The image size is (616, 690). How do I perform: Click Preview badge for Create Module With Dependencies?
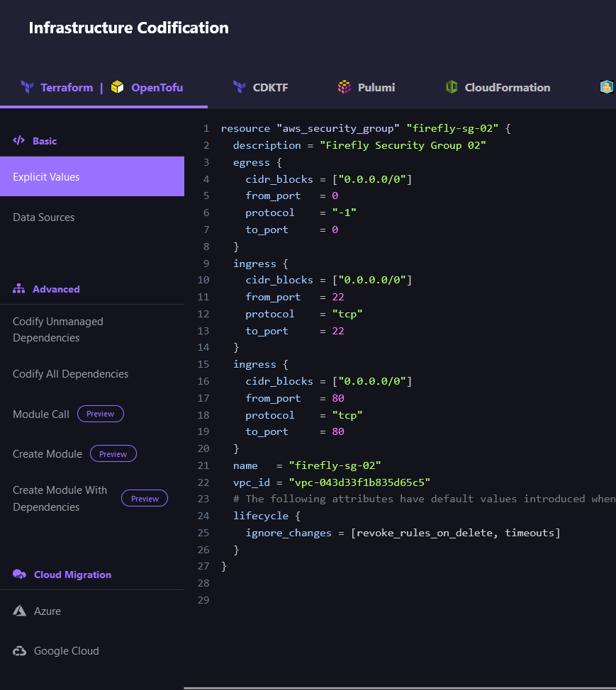145,498
